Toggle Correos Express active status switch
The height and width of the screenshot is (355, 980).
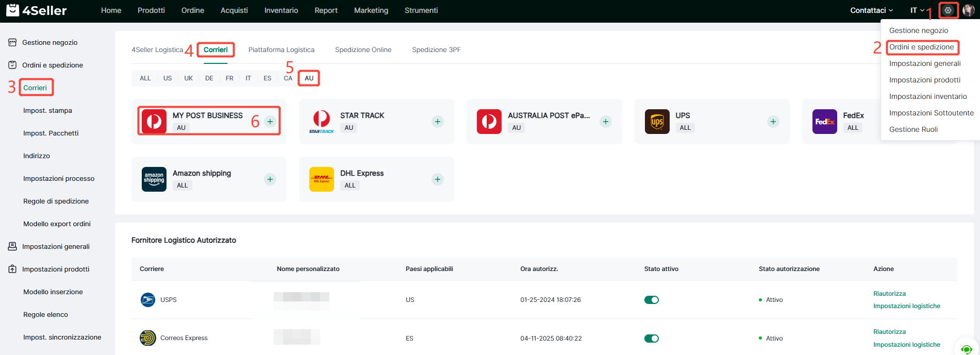click(x=651, y=339)
